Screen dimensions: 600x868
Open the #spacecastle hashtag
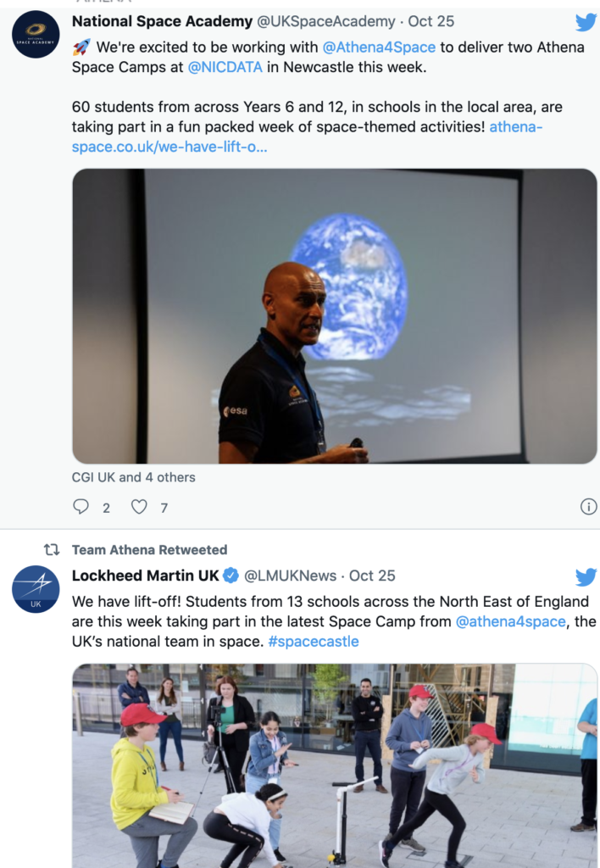click(314, 641)
